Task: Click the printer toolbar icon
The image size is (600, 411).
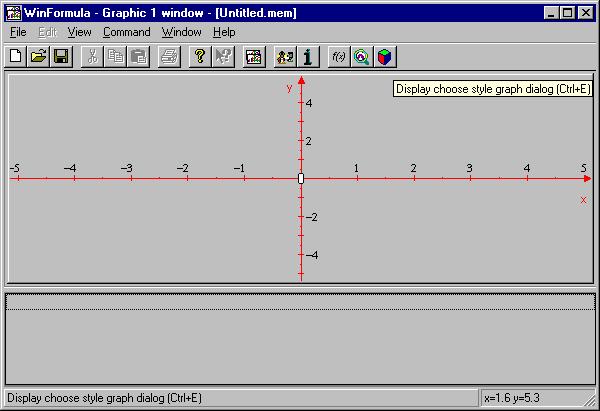Action: tap(169, 57)
